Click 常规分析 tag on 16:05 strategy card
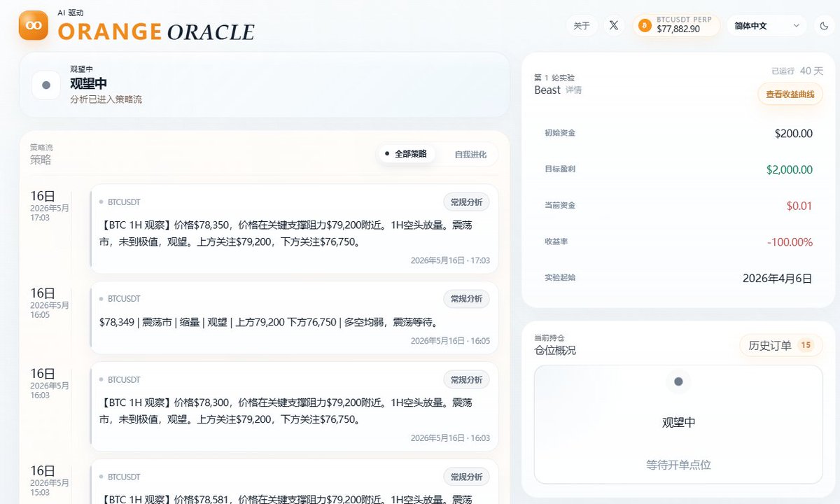This screenshot has width=840, height=504. click(466, 299)
